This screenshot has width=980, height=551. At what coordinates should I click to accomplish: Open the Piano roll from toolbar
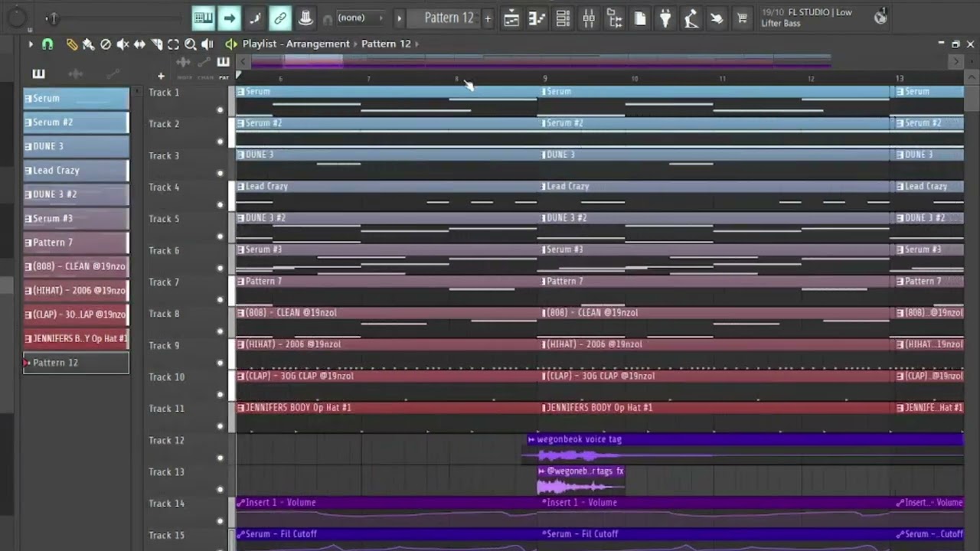click(537, 18)
